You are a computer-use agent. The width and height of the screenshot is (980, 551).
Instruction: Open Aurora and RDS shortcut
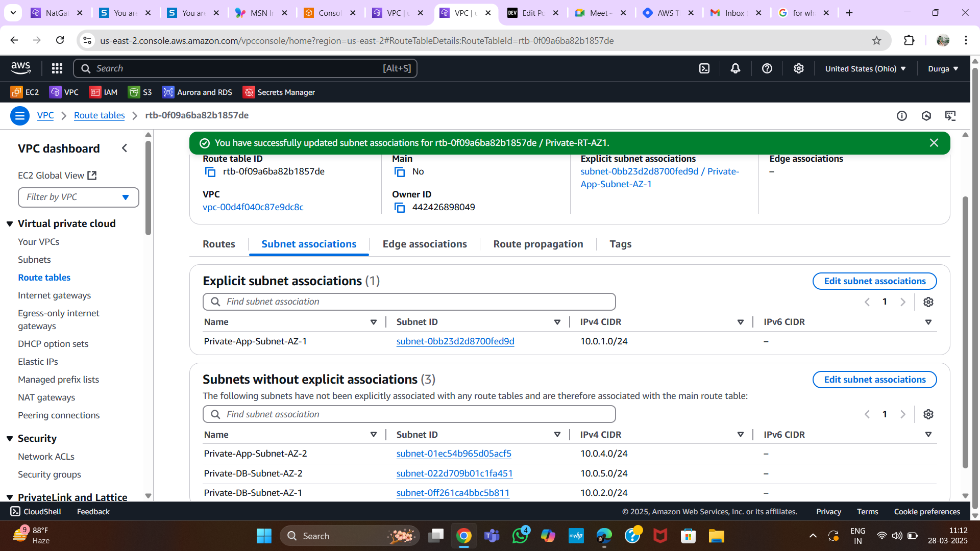point(197,92)
